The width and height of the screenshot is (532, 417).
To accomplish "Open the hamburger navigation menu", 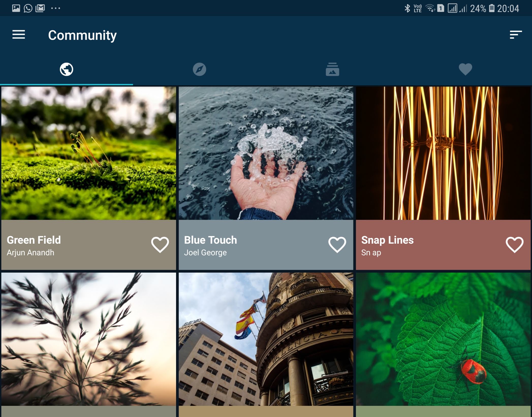I will click(x=19, y=35).
